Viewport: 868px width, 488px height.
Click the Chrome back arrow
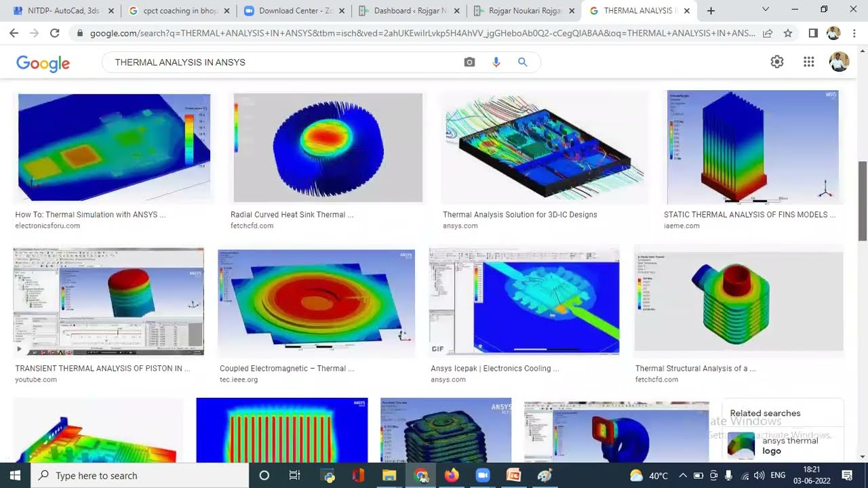point(14,33)
